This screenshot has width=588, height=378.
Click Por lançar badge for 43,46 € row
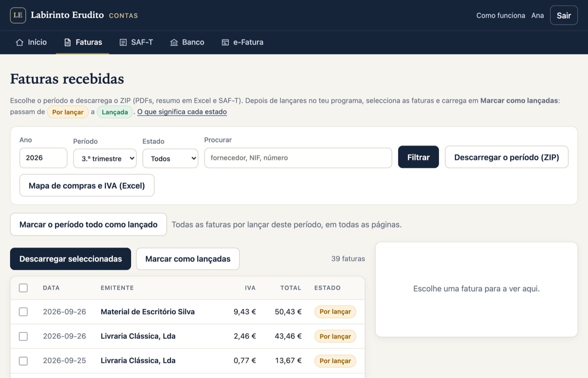click(335, 336)
